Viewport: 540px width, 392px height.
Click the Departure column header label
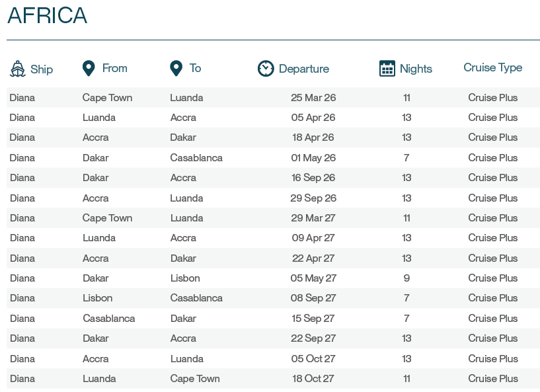303,69
